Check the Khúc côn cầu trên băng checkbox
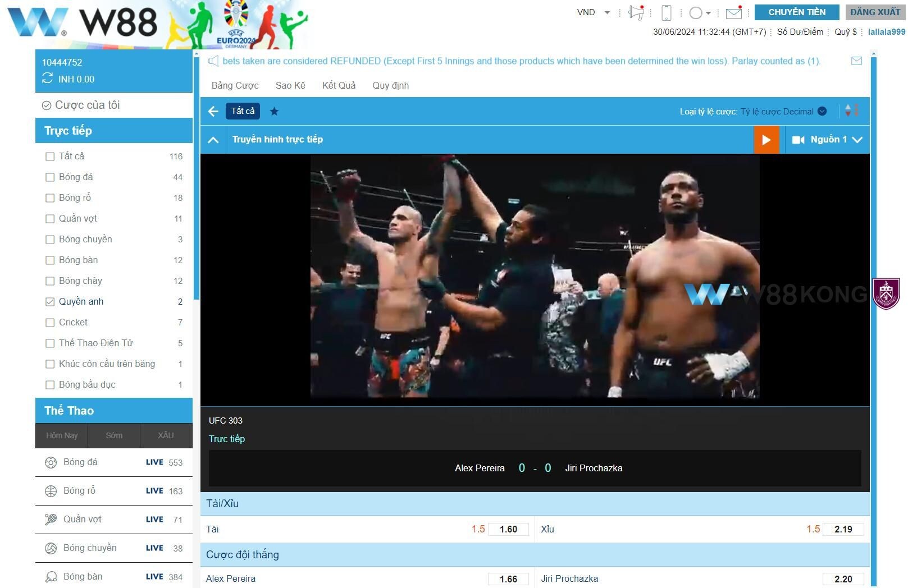Viewport: 908px width, 588px height. tap(50, 364)
